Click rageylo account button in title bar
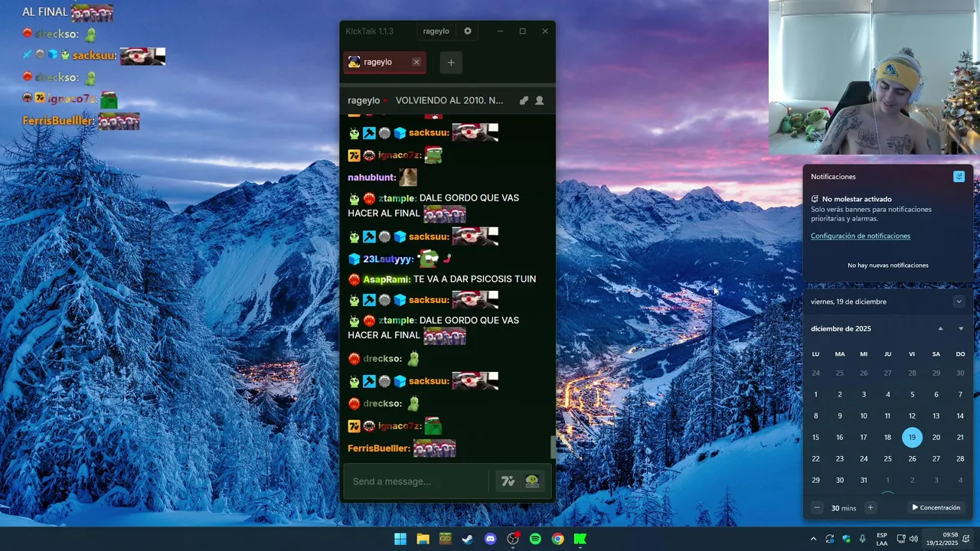This screenshot has height=551, width=980. 436,31
